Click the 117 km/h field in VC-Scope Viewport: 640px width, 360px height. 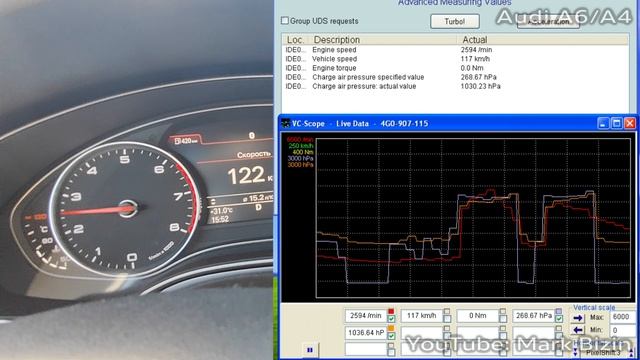click(422, 316)
